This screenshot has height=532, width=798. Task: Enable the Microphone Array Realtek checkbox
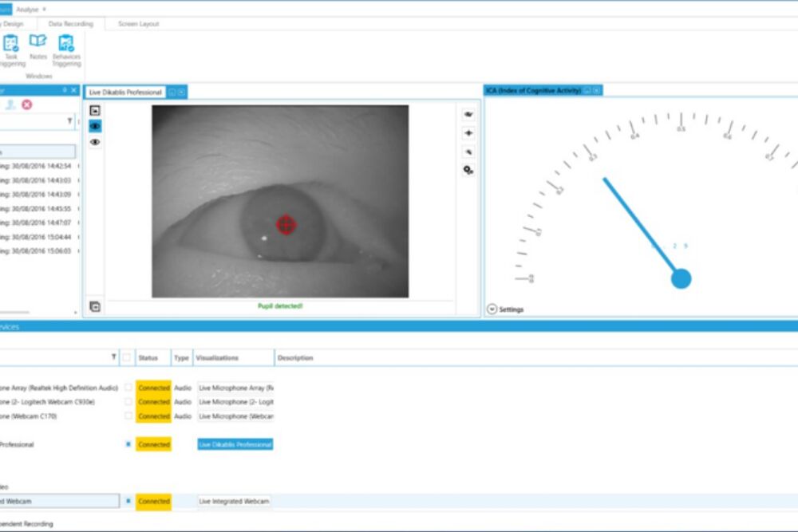128,388
